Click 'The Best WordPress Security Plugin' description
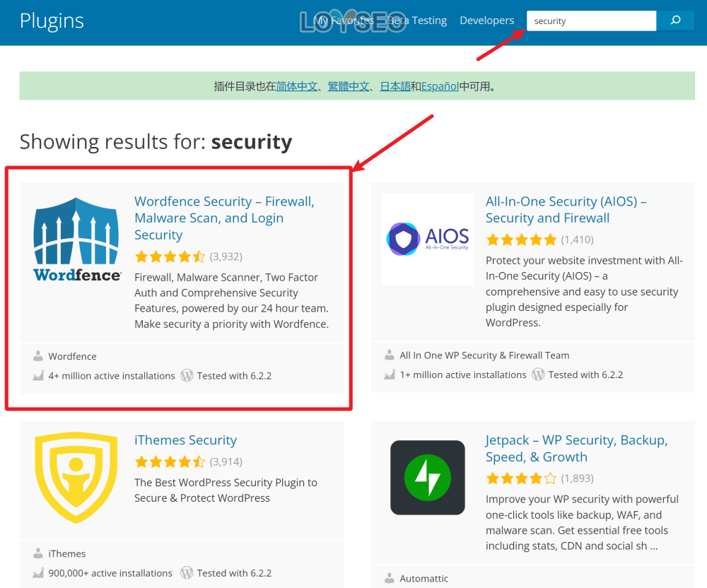The width and height of the screenshot is (707, 588). pyautogui.click(x=226, y=490)
